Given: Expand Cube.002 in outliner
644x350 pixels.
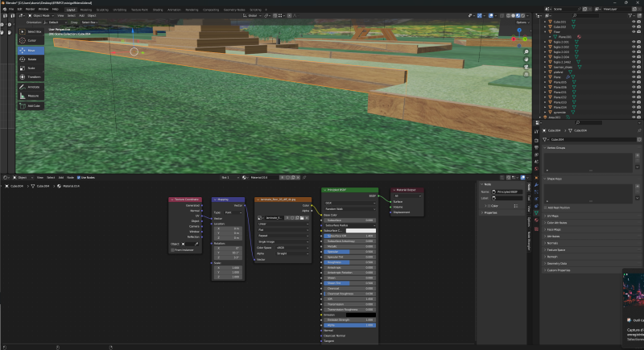Looking at the screenshot, I should coord(546,27).
